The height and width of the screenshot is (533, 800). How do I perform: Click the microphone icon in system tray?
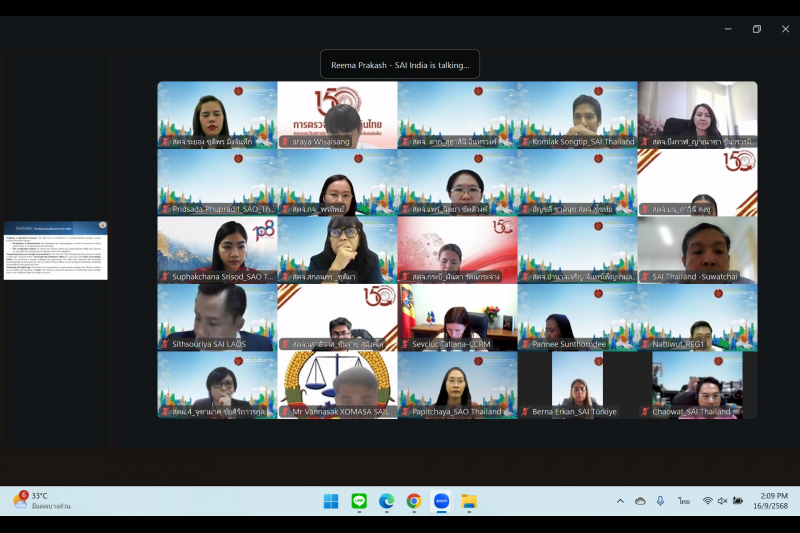click(660, 501)
